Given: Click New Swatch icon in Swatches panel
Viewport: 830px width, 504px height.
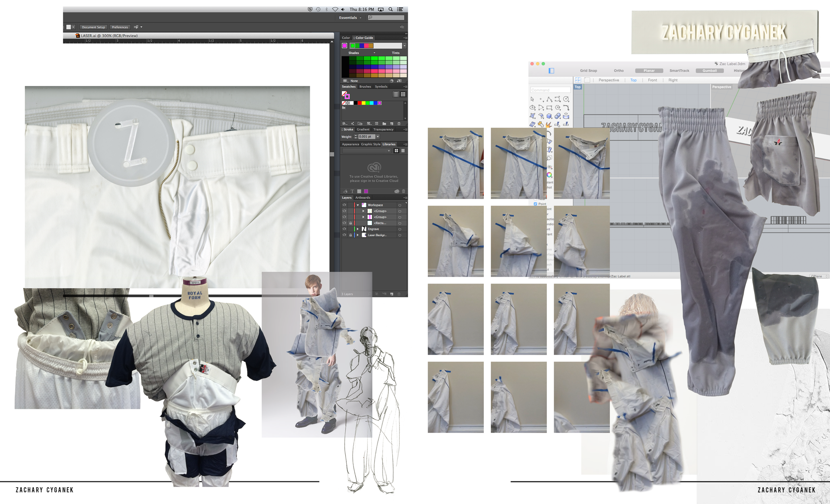Looking at the screenshot, I should coord(391,124).
